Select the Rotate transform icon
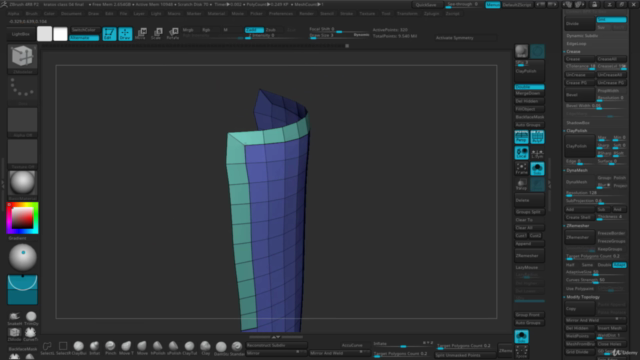 pyautogui.click(x=173, y=33)
